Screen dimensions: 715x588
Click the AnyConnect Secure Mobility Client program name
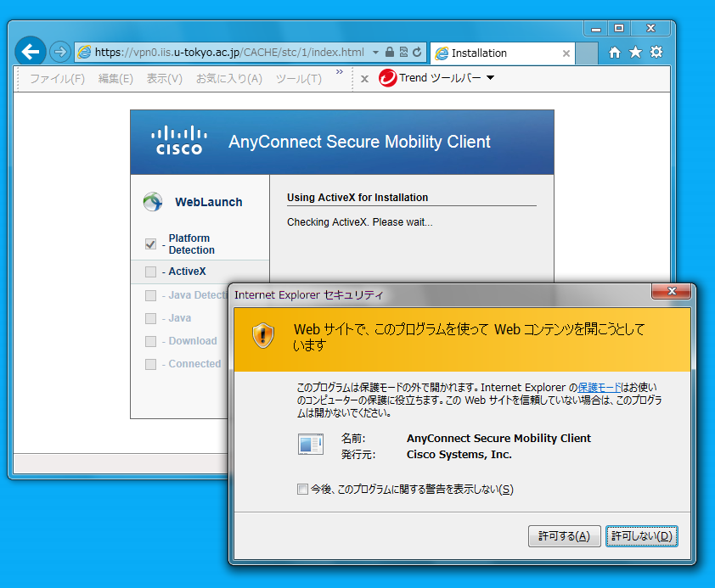click(498, 439)
